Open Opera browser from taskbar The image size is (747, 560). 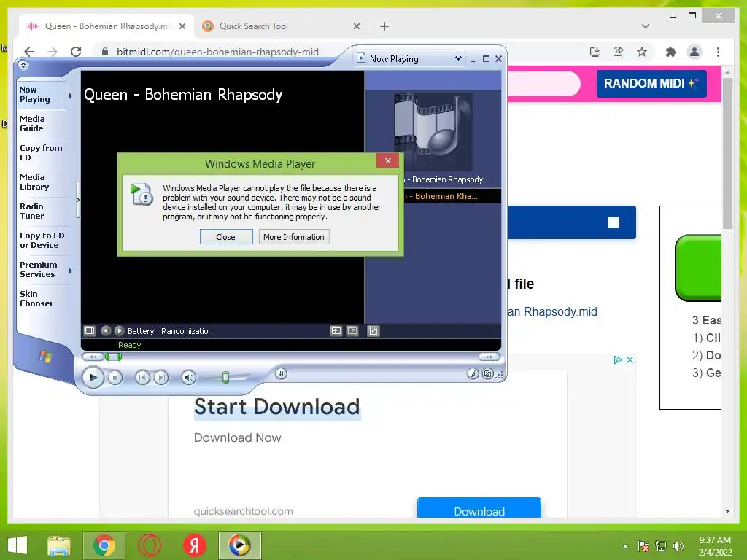150,545
